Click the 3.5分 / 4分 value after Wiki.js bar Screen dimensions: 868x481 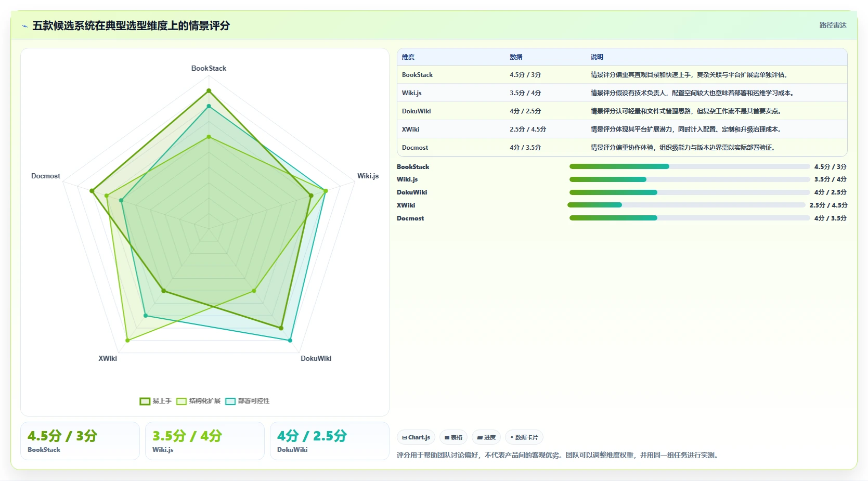coord(831,179)
